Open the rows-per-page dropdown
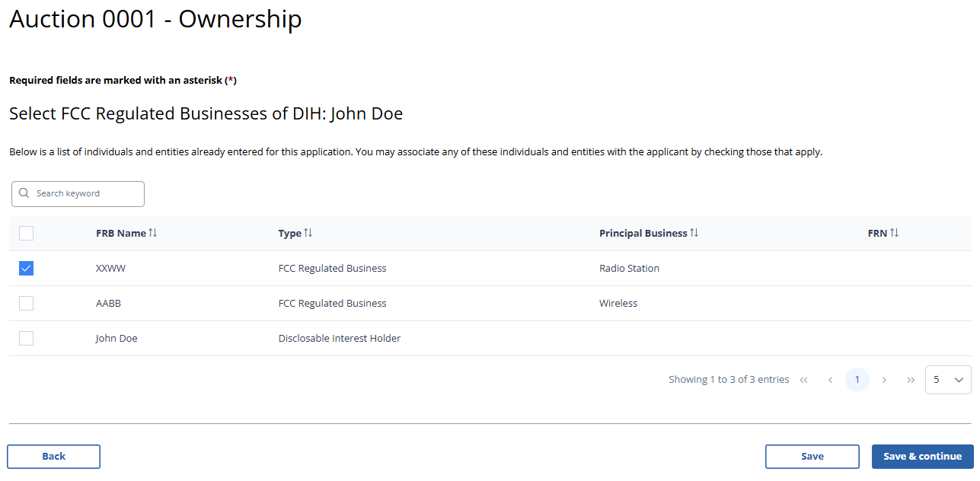 coord(948,380)
